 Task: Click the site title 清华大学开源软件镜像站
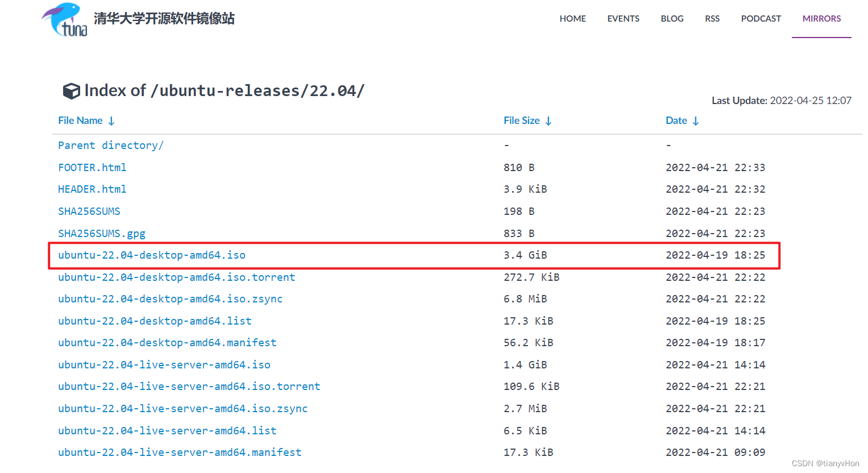[164, 19]
